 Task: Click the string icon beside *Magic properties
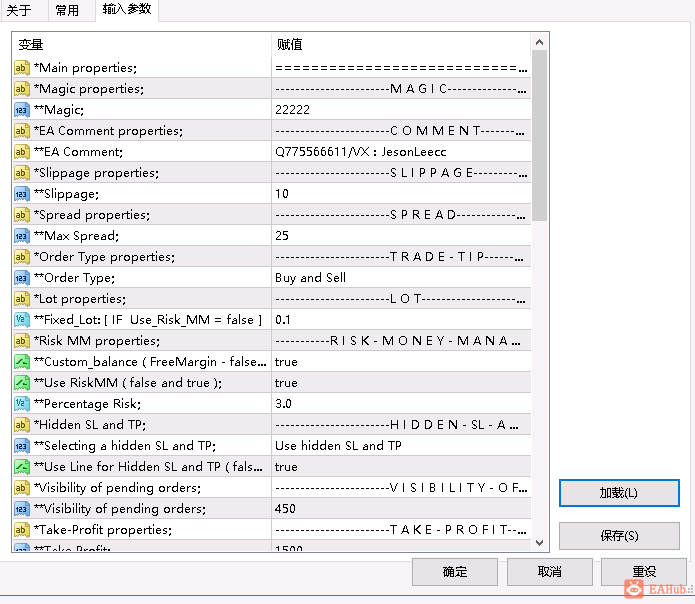coord(21,89)
